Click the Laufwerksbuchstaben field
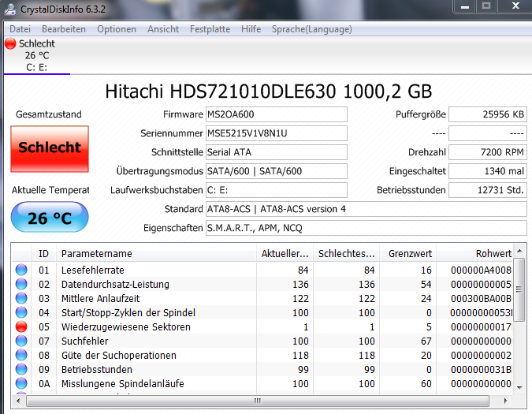The image size is (532, 414). click(276, 190)
